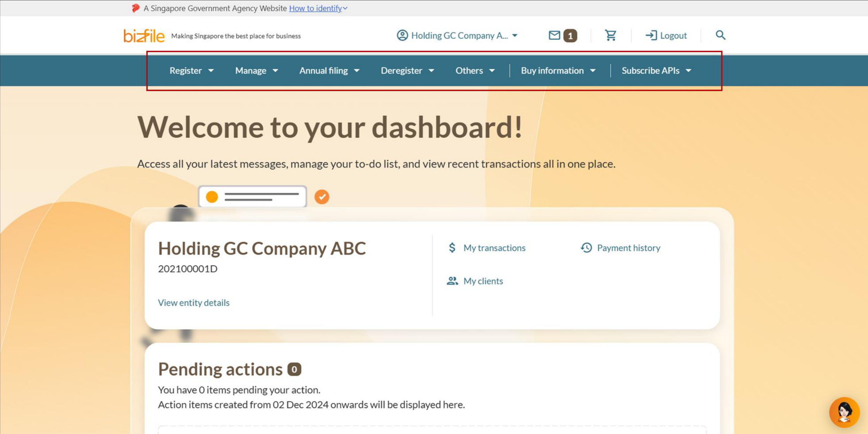Screen dimensions: 868x434
Task: Open the shopping cart icon
Action: pos(610,35)
